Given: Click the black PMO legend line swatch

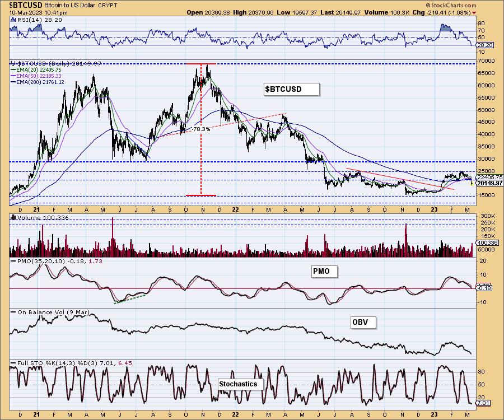Looking at the screenshot, I should 13,262.
